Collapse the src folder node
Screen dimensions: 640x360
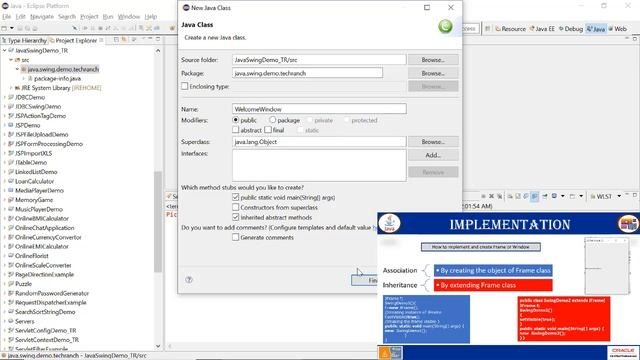point(11,60)
